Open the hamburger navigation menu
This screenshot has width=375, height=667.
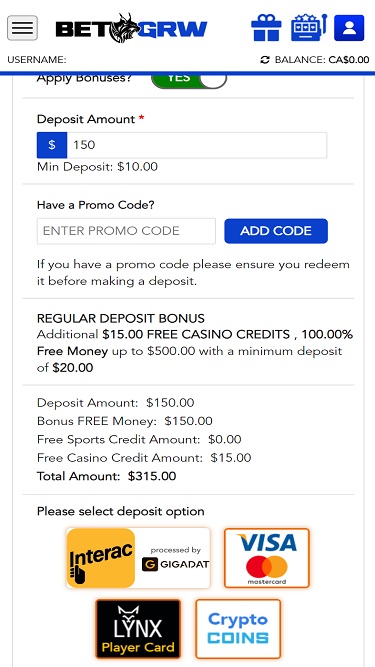(x=23, y=28)
